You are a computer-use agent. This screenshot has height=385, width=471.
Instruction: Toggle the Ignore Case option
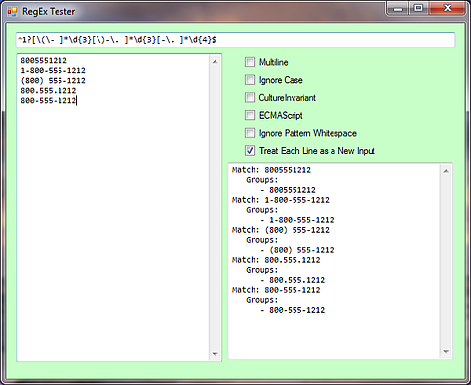(250, 80)
